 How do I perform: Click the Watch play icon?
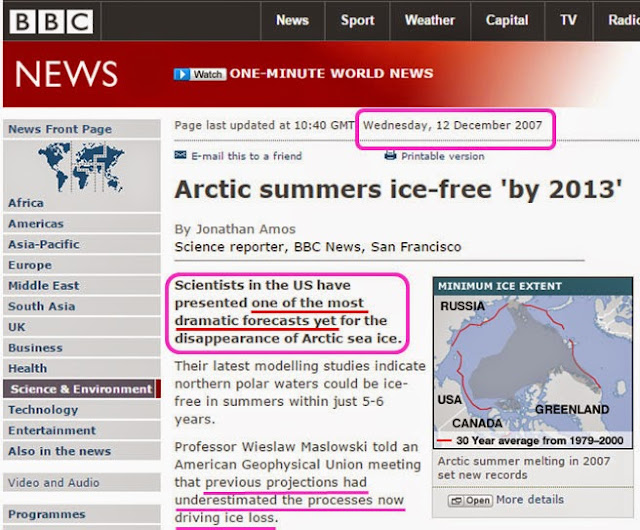click(181, 74)
